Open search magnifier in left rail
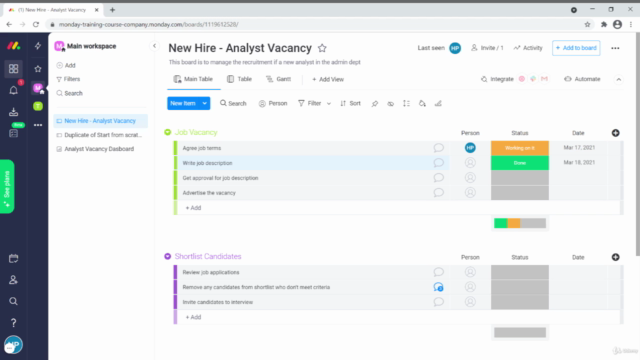 (13, 301)
